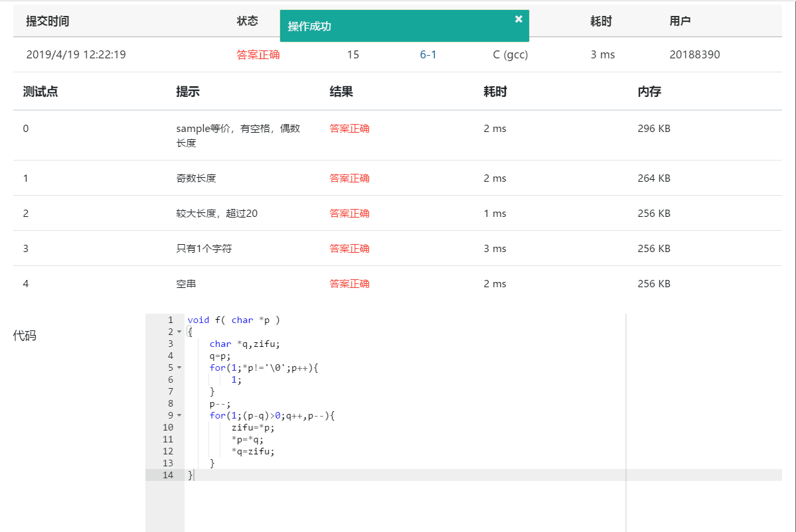Collapse the code fold at line 2
796x532 pixels.
coord(179,332)
